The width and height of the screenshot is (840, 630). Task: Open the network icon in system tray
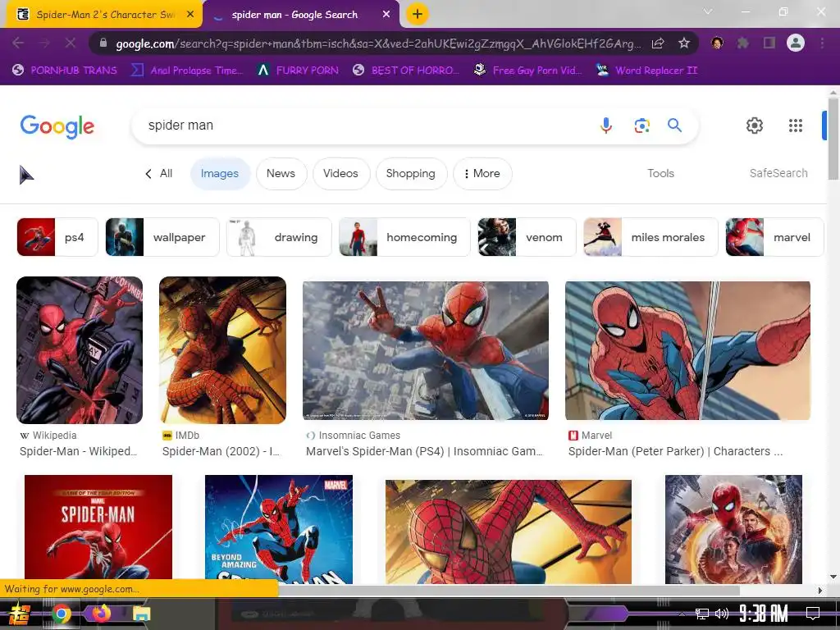(x=702, y=614)
